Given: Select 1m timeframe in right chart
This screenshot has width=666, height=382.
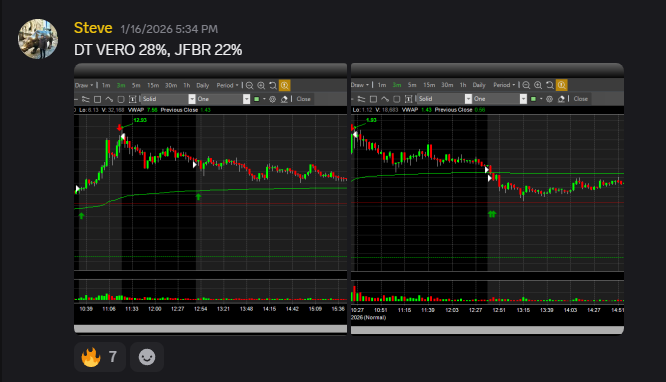Looking at the screenshot, I should pos(382,85).
